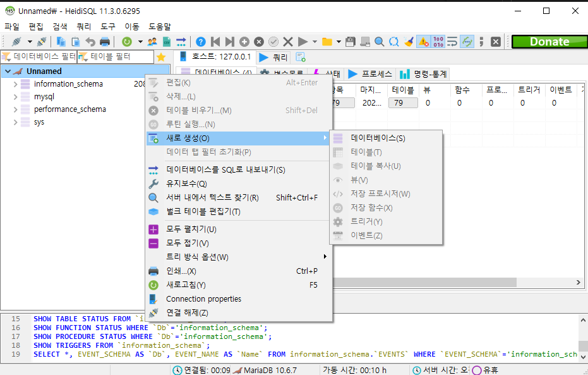Select 데이터베이스(S) in the submenu
Screen dimensions: 588x375
click(386, 138)
